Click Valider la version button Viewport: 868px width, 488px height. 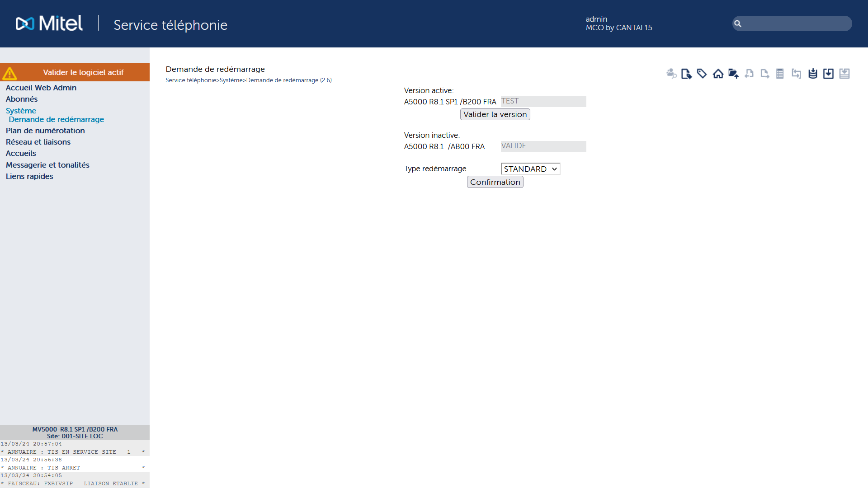coord(495,114)
